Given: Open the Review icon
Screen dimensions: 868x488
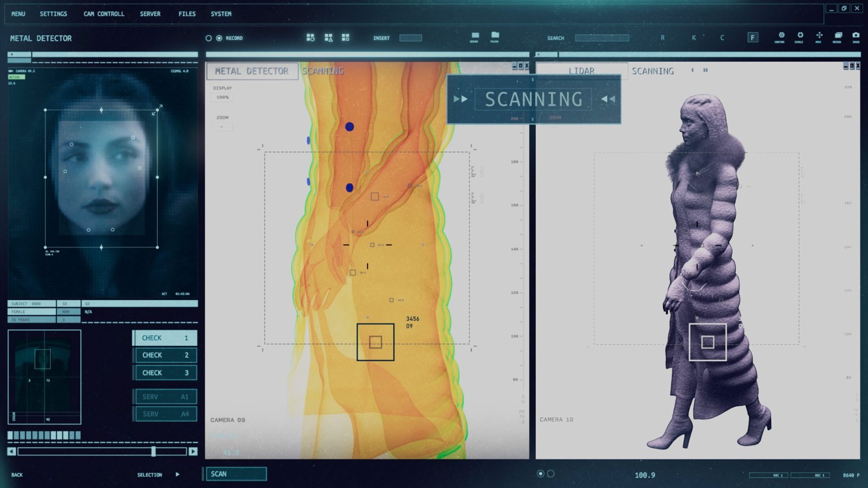Looking at the screenshot, I should pyautogui.click(x=838, y=36).
